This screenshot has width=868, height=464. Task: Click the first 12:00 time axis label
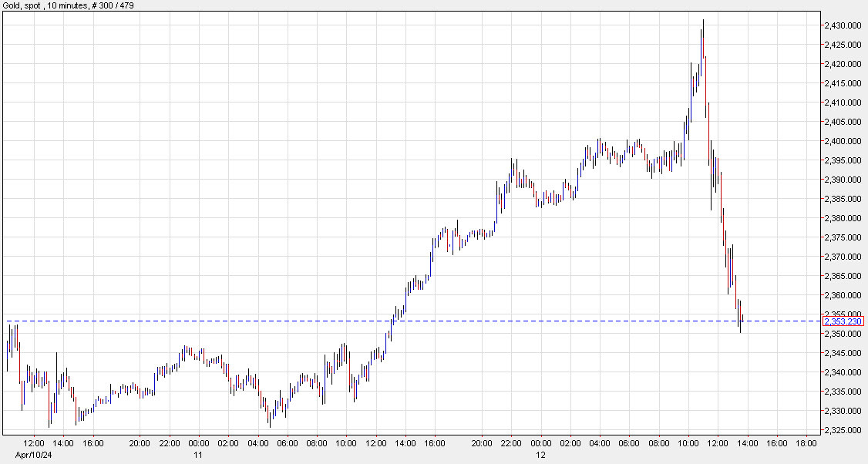(35, 444)
